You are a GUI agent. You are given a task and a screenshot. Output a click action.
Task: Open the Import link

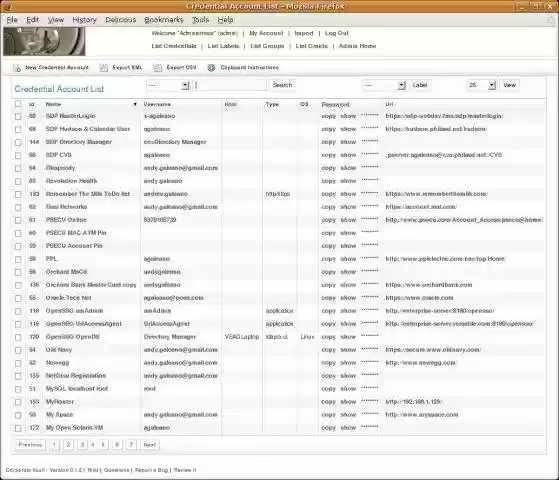[304, 33]
